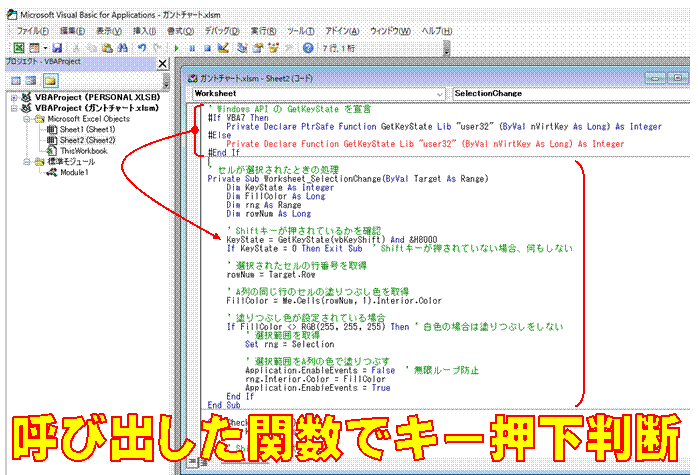
Task: Click the line 'rng.Interior.Color = FillColor'
Action: [315, 379]
